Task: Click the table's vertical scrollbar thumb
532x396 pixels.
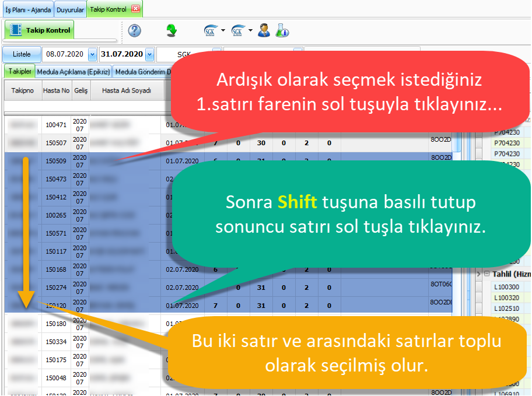Action: coord(457,141)
